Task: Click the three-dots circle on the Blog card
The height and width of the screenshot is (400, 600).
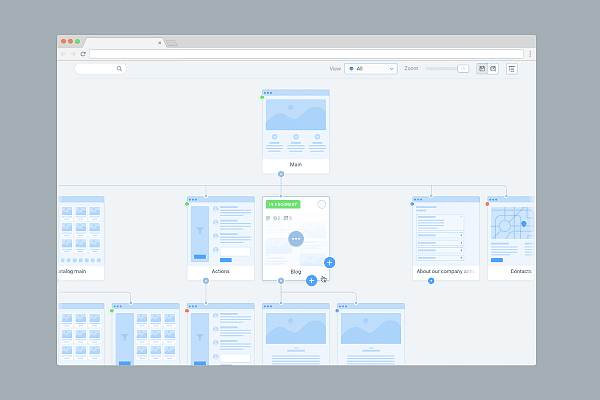Action: click(x=296, y=239)
